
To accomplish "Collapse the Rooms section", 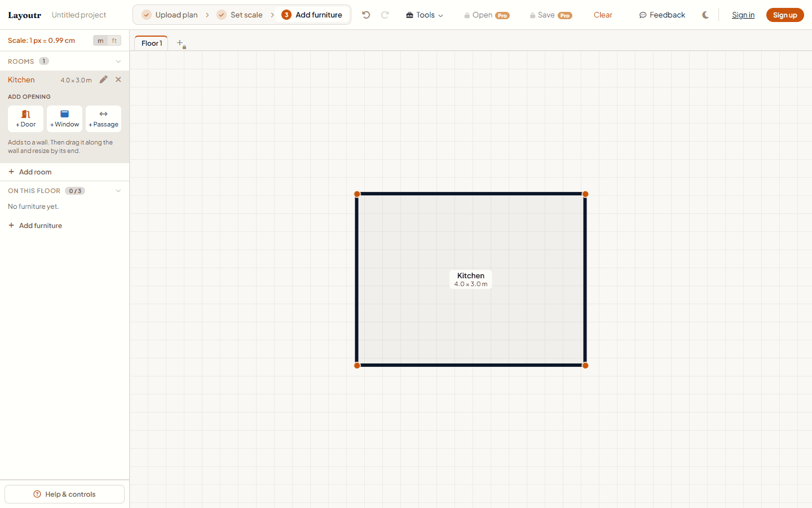I will click(118, 62).
